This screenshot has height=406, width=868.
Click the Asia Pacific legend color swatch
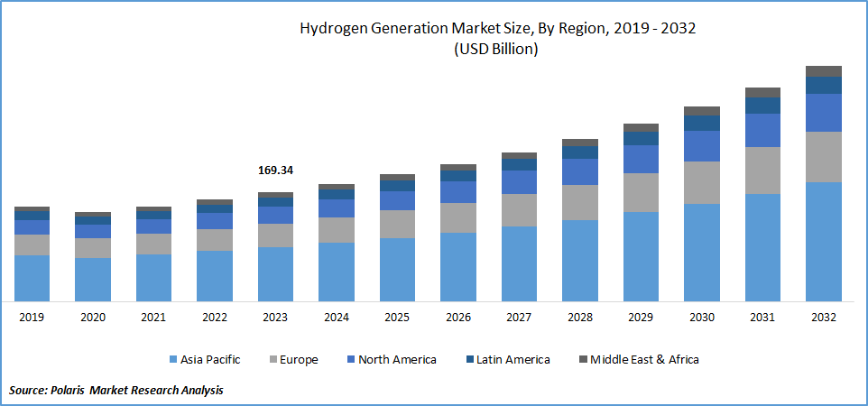173,360
